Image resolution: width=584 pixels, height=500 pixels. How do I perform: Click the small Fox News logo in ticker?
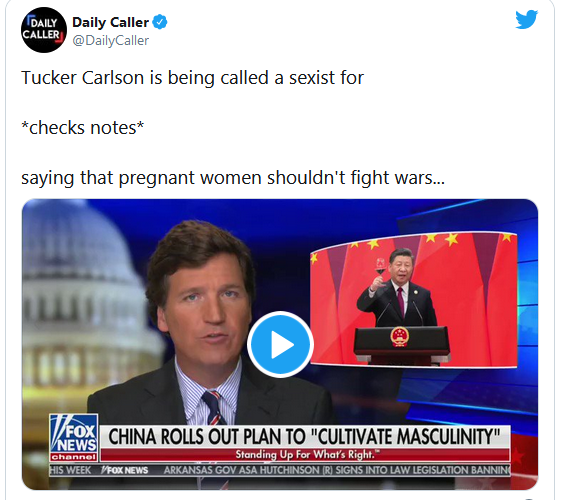[124, 470]
